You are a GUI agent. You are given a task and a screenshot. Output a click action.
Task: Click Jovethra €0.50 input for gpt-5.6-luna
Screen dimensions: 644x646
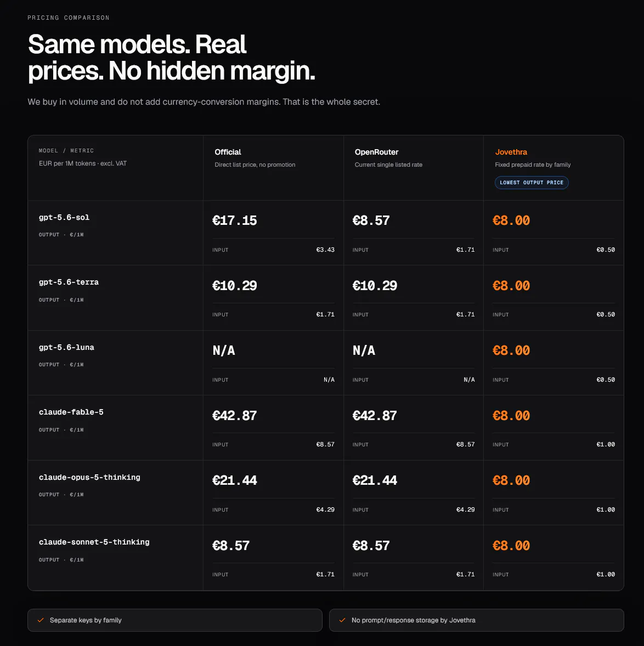606,379
